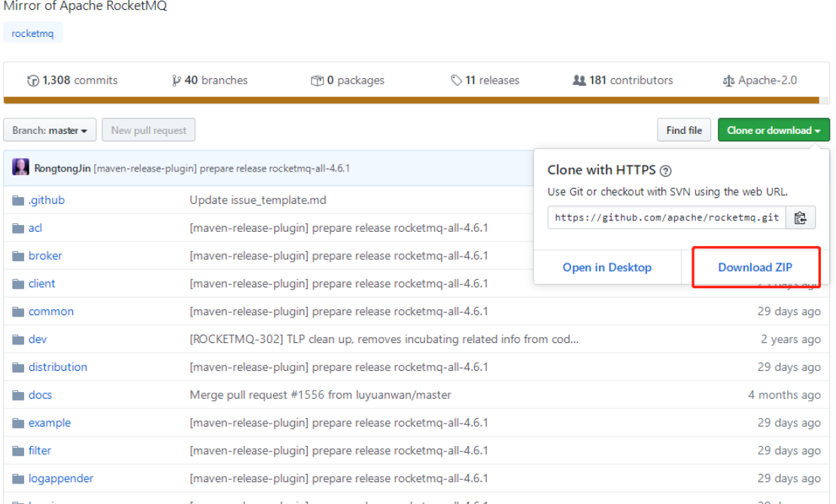This screenshot has height=504, width=836.
Task: Open the latest commit message link
Action: click(222, 169)
